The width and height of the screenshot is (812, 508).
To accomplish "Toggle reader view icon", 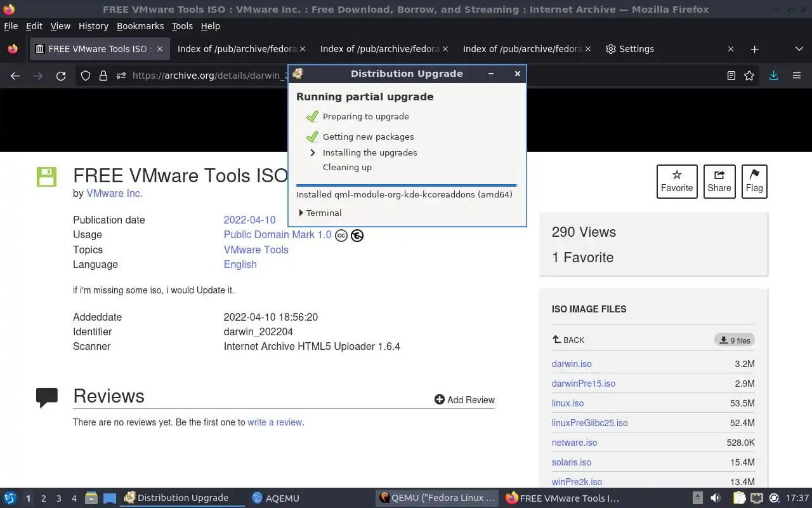I will point(731,76).
